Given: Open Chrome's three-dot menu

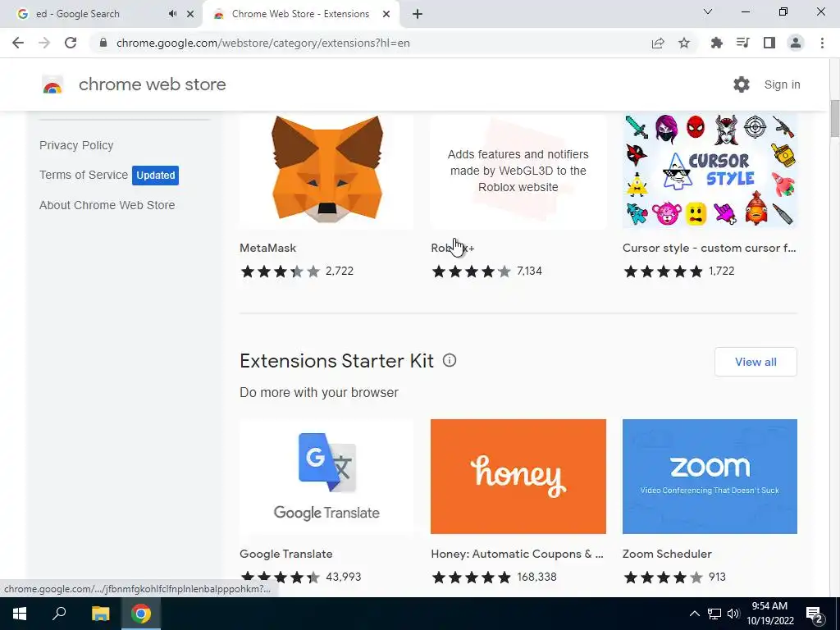Looking at the screenshot, I should click(822, 43).
